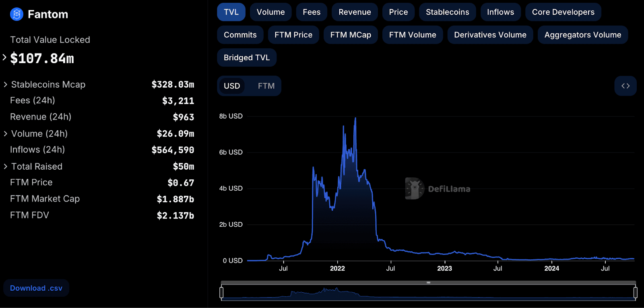Switch chart denomination to USD
This screenshot has height=308, width=644.
[232, 86]
